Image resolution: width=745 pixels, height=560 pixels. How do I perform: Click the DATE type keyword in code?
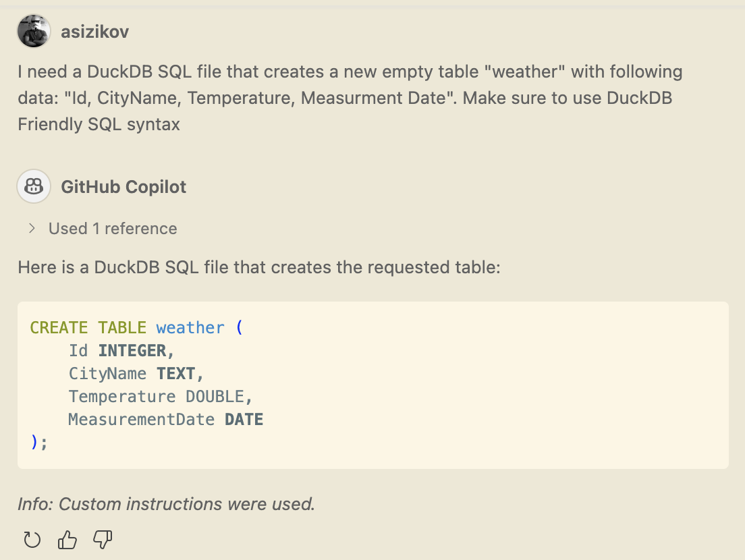coord(244,420)
